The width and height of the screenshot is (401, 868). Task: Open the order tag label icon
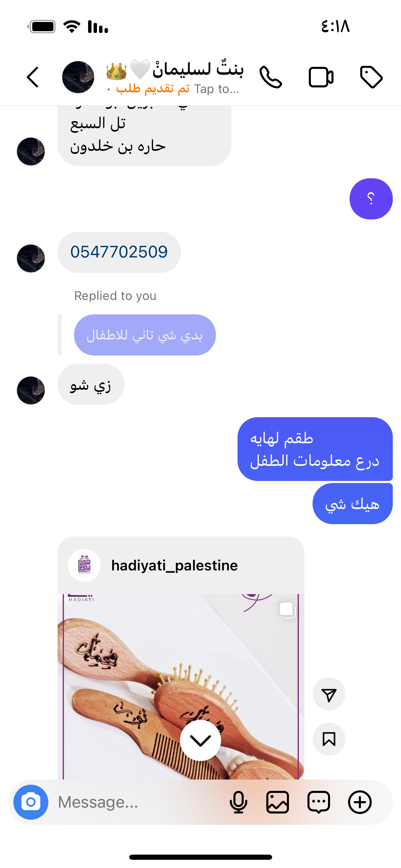point(371,77)
